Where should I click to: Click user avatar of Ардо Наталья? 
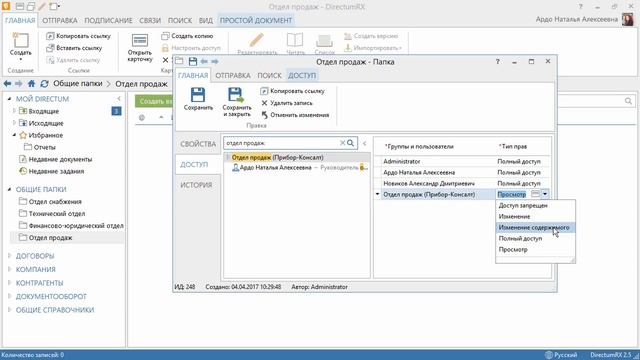click(628, 19)
